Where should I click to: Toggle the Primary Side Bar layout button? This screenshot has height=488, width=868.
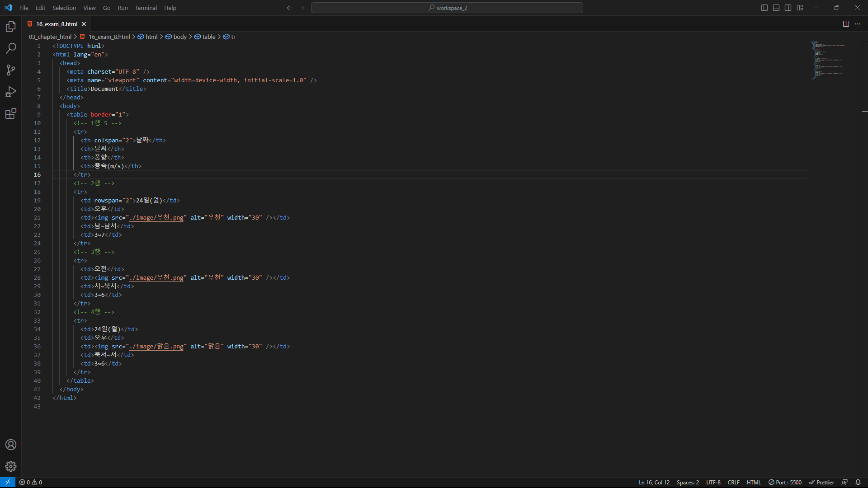point(764,8)
